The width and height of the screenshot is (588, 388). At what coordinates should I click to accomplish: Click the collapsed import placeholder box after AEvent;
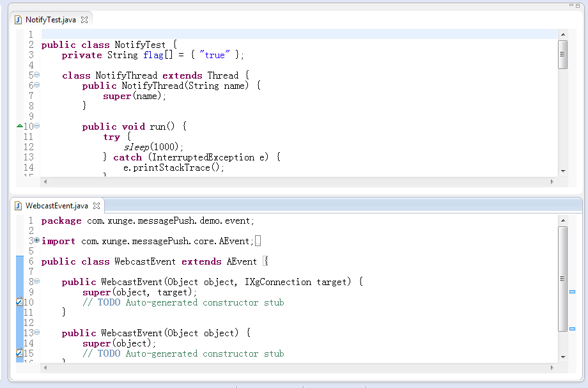click(258, 241)
